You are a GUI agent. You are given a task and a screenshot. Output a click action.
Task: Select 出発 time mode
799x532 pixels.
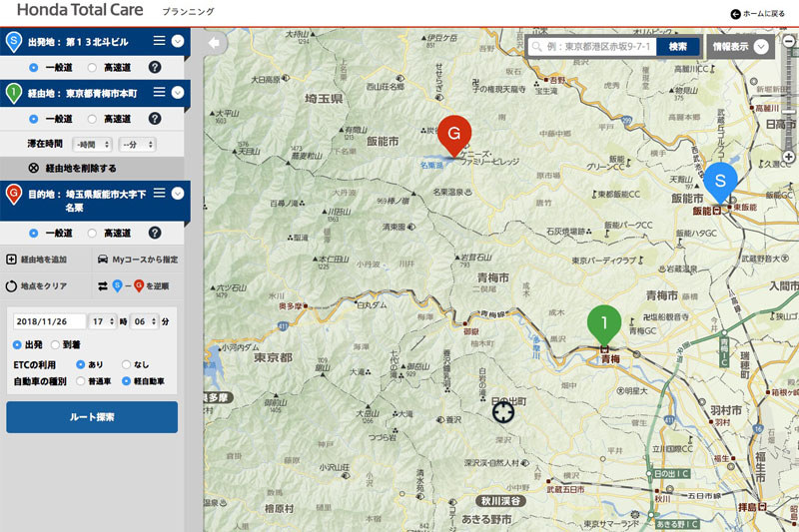[17, 344]
